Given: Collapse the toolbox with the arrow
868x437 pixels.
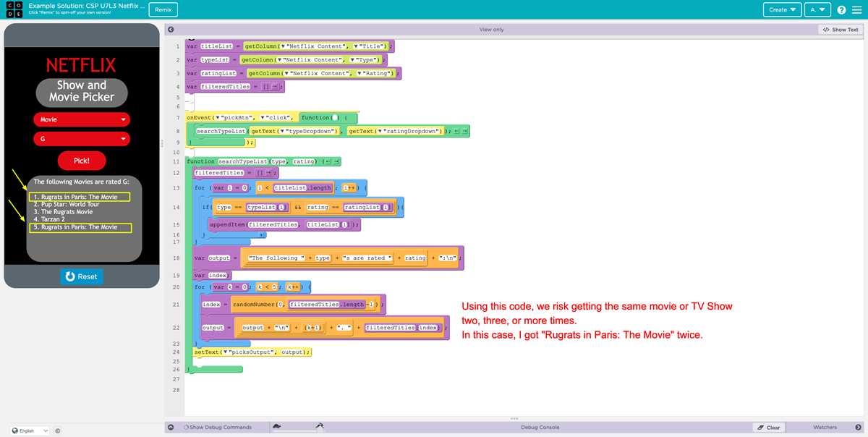Looking at the screenshot, I should pyautogui.click(x=171, y=30).
